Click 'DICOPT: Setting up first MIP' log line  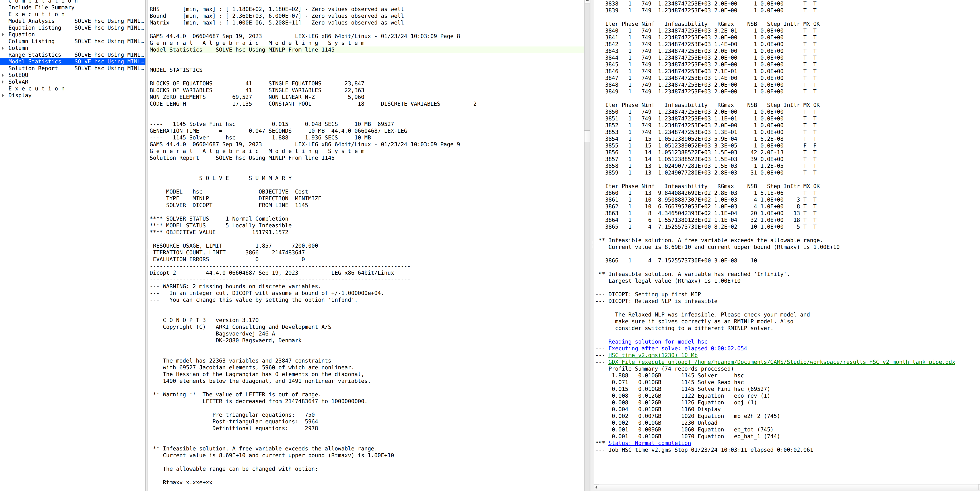(648, 295)
